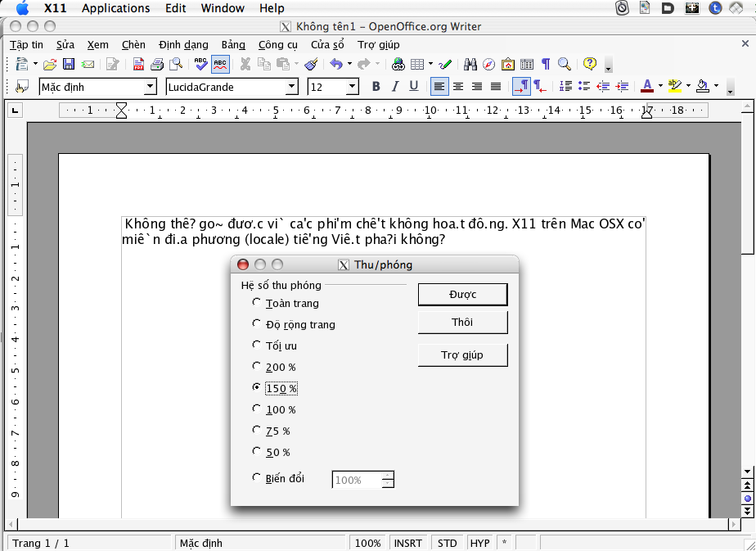Toggle nonprinting characters pilcrow icon
This screenshot has width=756, height=551.
click(546, 64)
